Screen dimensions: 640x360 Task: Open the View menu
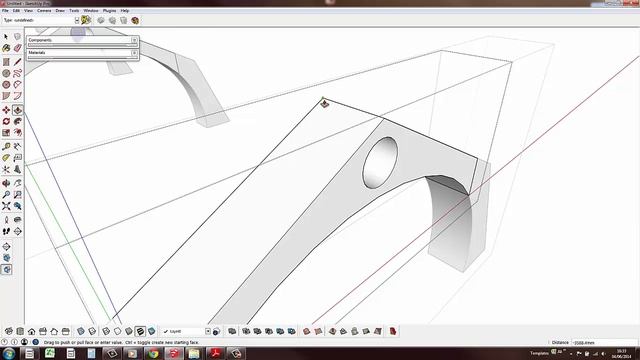click(x=28, y=11)
